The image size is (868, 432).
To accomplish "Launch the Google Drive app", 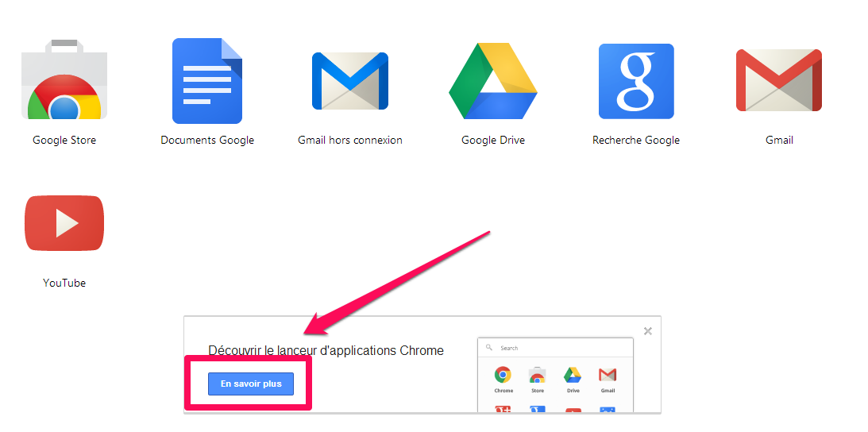I will coord(492,81).
